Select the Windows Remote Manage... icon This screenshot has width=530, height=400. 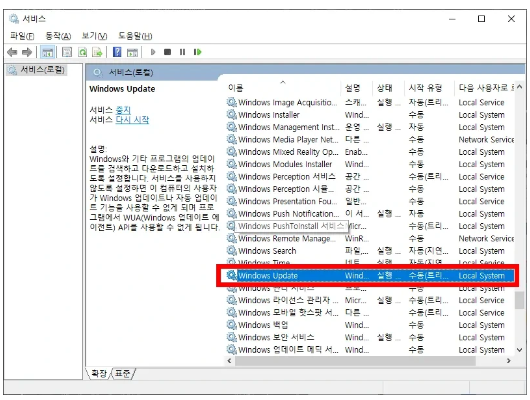pos(232,238)
